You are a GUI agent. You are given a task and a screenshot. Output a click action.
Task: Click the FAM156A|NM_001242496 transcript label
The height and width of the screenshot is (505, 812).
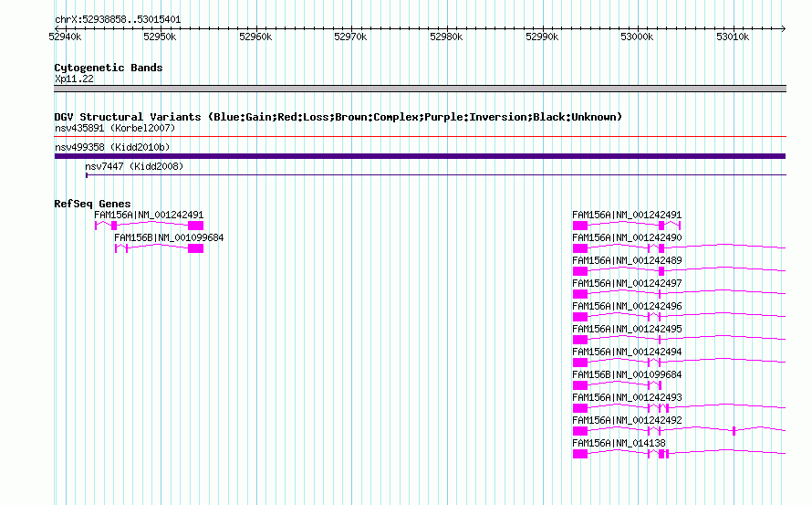(x=627, y=306)
